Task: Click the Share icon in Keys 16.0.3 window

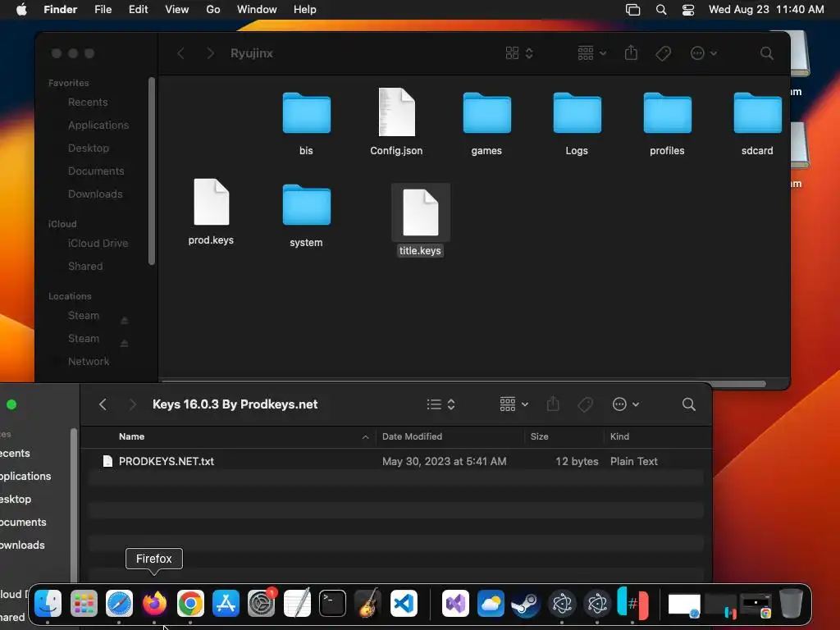Action: [554, 404]
